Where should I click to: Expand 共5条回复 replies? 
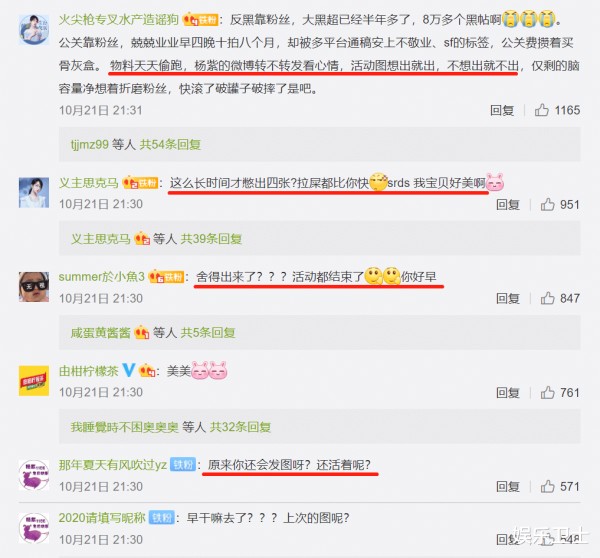point(208,333)
